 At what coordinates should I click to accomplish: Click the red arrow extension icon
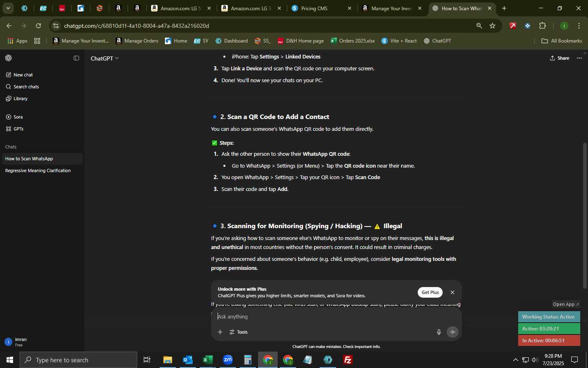513,26
